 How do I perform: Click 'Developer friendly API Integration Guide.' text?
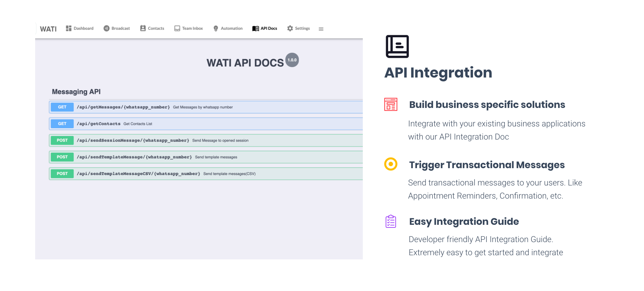(x=481, y=239)
